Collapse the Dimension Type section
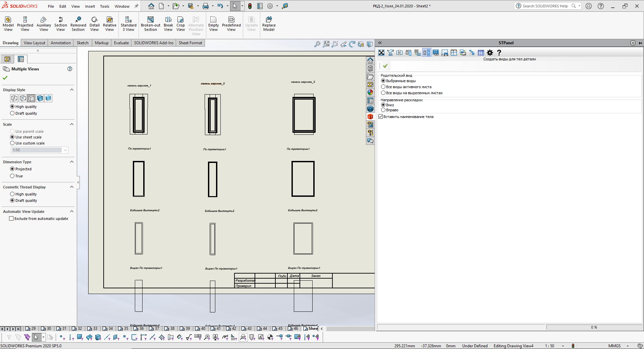This screenshot has height=349, width=644. tap(71, 162)
